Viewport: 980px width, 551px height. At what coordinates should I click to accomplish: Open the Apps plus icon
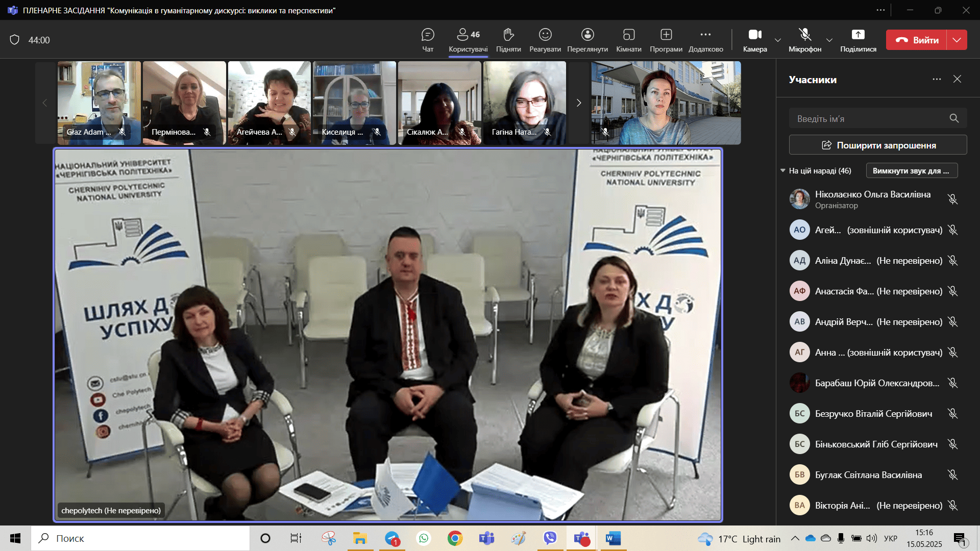tap(666, 35)
